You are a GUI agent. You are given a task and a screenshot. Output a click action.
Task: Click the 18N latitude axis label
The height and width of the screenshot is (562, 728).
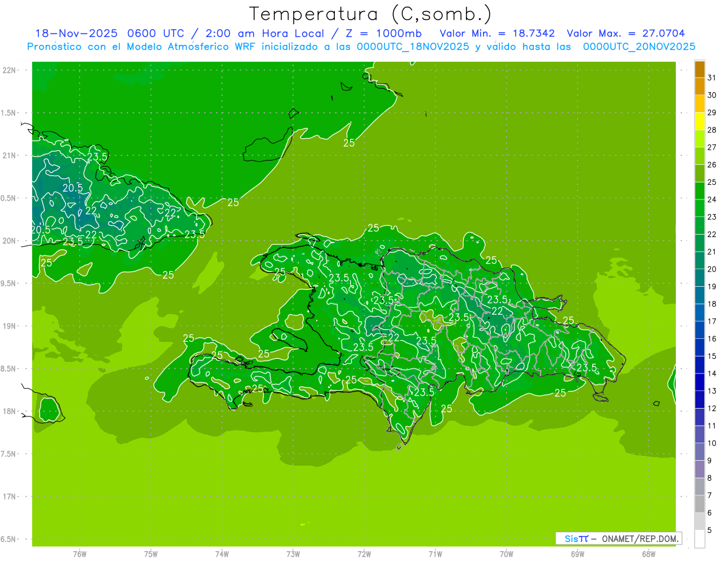point(8,411)
